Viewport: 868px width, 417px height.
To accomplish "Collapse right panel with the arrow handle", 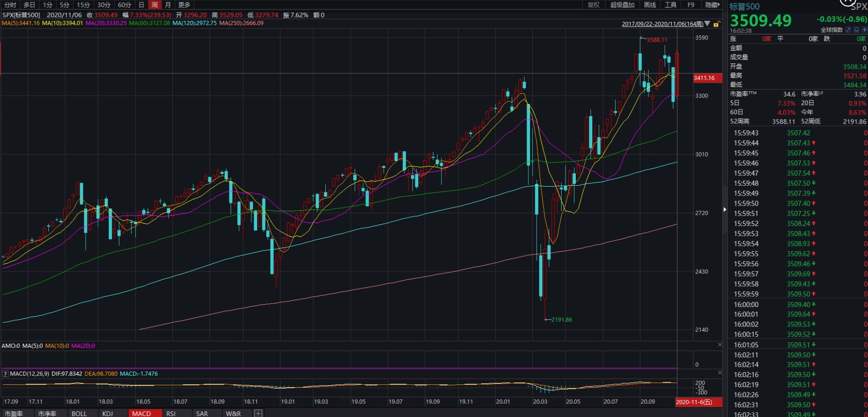I will [725, 209].
